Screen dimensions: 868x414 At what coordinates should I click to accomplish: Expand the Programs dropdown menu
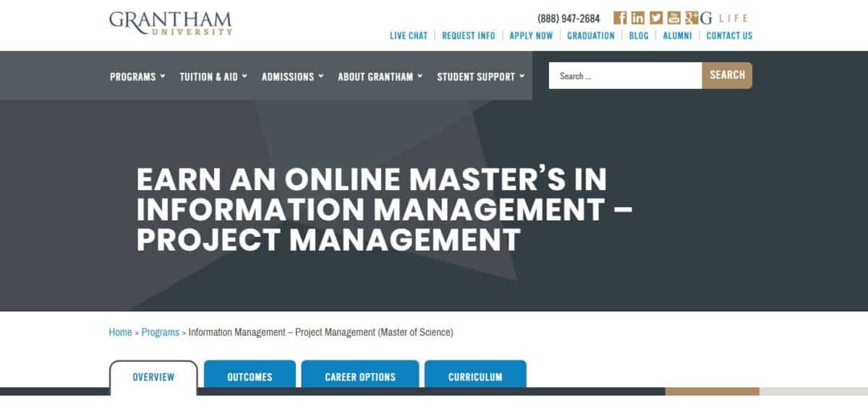coord(137,77)
